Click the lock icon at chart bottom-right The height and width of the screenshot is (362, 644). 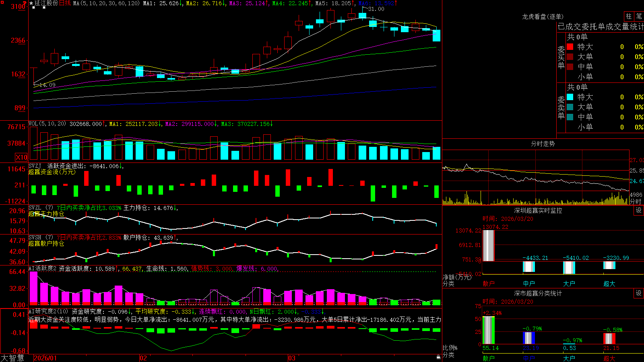pos(439,357)
